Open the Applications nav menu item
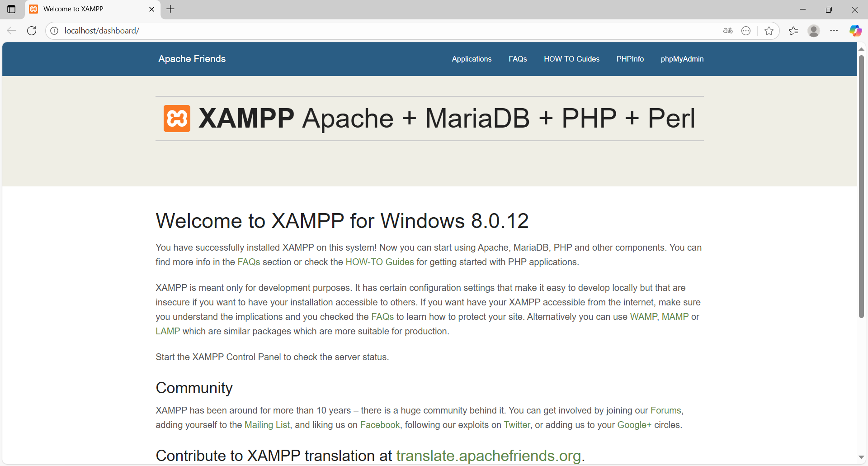The width and height of the screenshot is (868, 466). (472, 59)
